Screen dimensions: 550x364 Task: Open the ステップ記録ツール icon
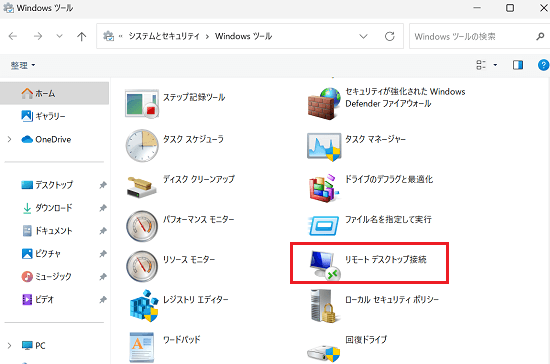click(142, 104)
